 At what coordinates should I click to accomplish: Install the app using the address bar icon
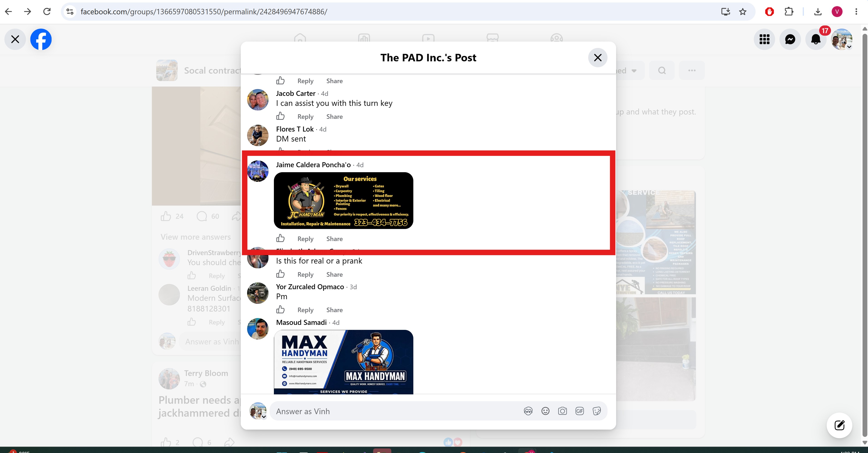(x=725, y=11)
